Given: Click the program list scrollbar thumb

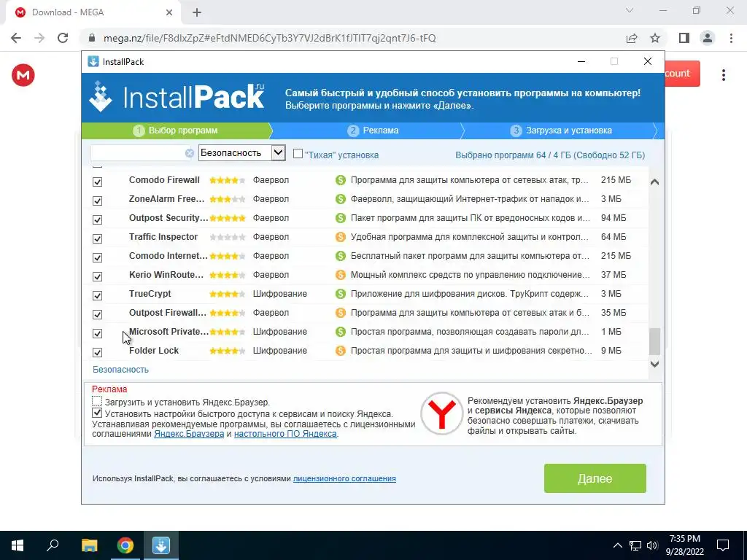Looking at the screenshot, I should 654,341.
